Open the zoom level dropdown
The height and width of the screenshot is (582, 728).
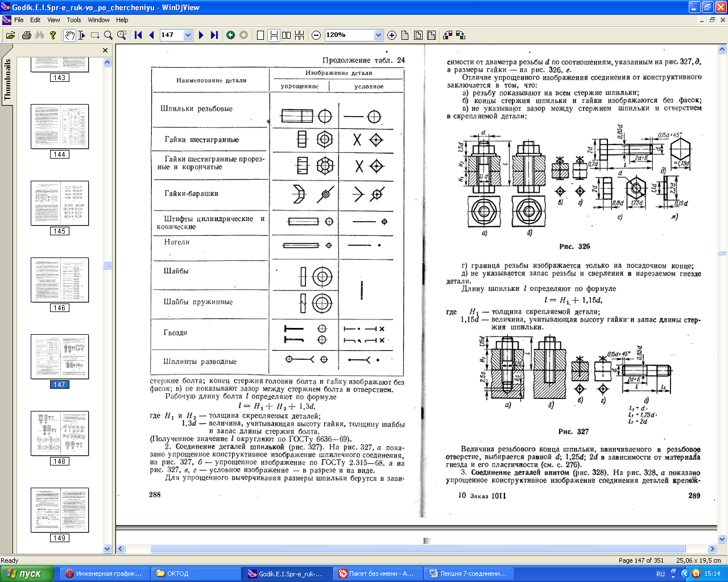click(379, 35)
